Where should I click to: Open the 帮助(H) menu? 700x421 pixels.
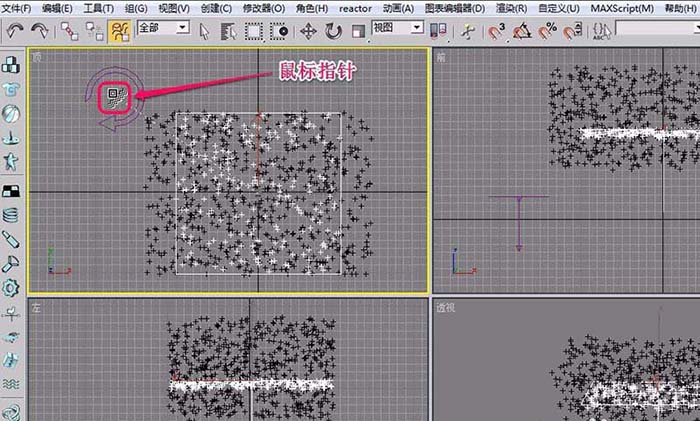coord(680,8)
